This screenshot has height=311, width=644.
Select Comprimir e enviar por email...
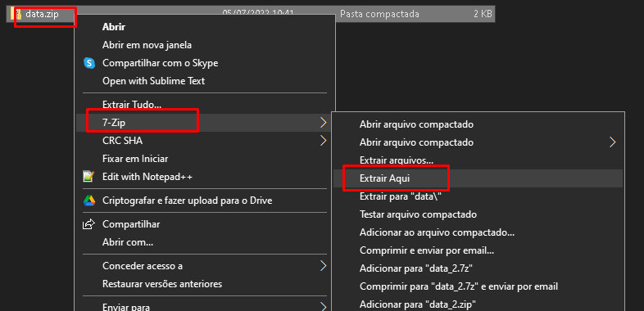pyautogui.click(x=427, y=250)
